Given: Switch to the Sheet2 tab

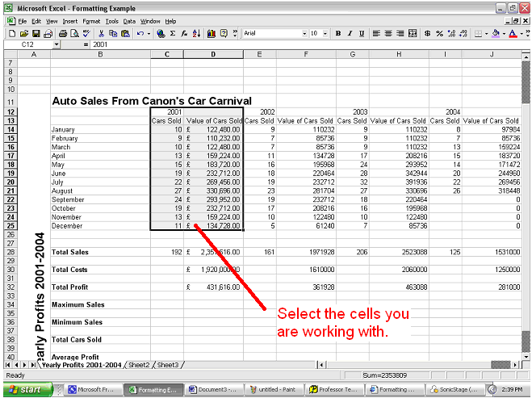Looking at the screenshot, I should click(140, 365).
